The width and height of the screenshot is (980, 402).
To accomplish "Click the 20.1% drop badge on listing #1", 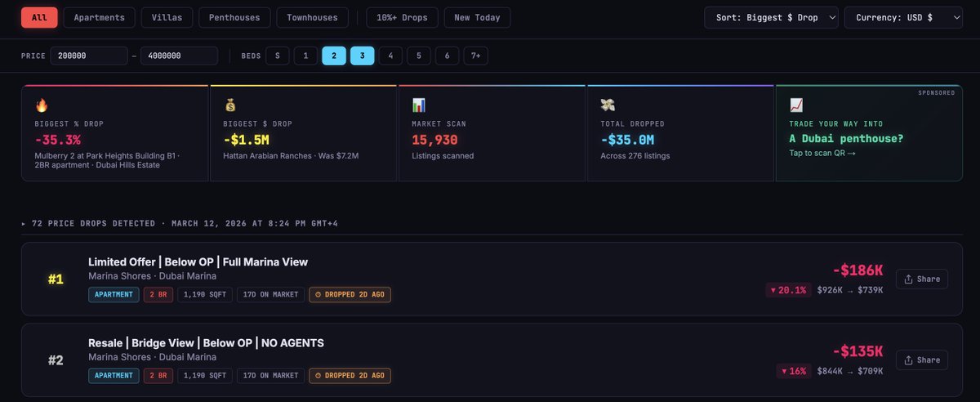I will pos(788,290).
